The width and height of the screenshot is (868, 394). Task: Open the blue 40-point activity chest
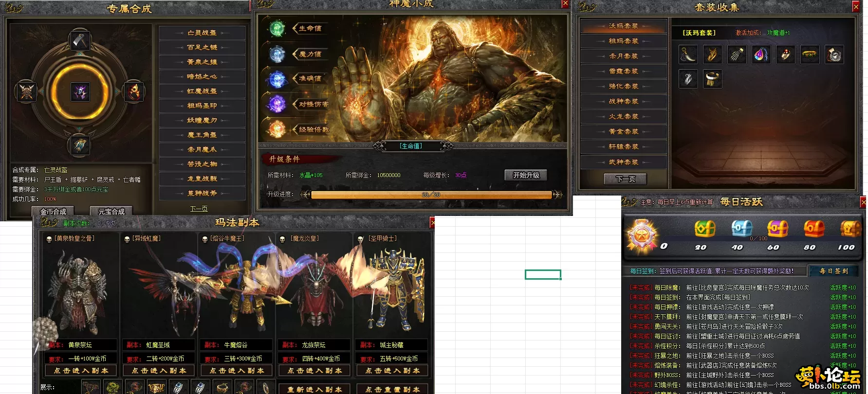tap(741, 229)
